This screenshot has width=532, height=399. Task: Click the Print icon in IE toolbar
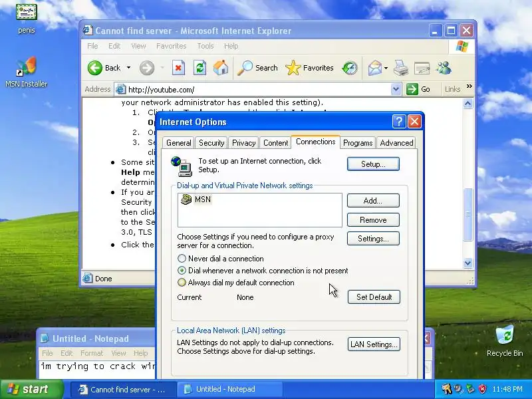pos(401,68)
